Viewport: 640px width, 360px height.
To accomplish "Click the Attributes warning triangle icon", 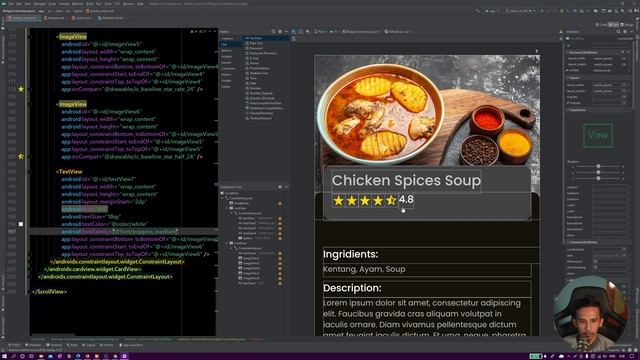I will (561, 31).
